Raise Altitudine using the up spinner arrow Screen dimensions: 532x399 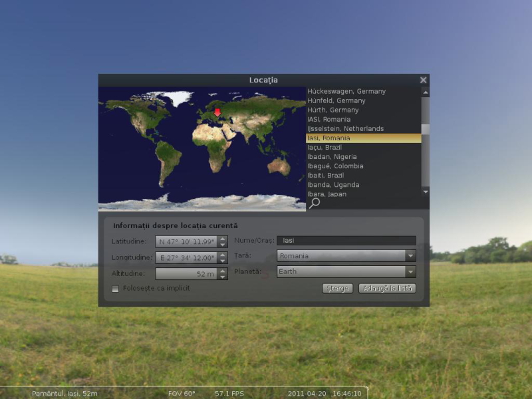223,271
